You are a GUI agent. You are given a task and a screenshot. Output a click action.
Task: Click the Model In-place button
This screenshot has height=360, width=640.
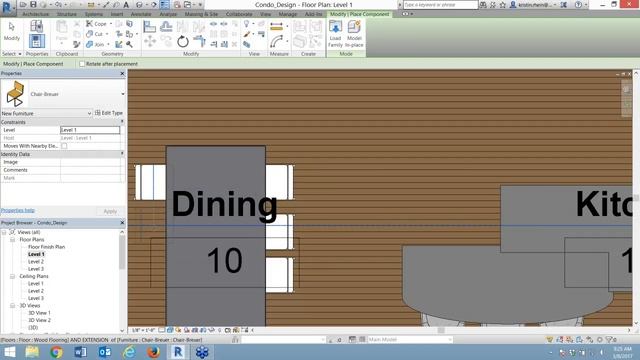pyautogui.click(x=354, y=34)
